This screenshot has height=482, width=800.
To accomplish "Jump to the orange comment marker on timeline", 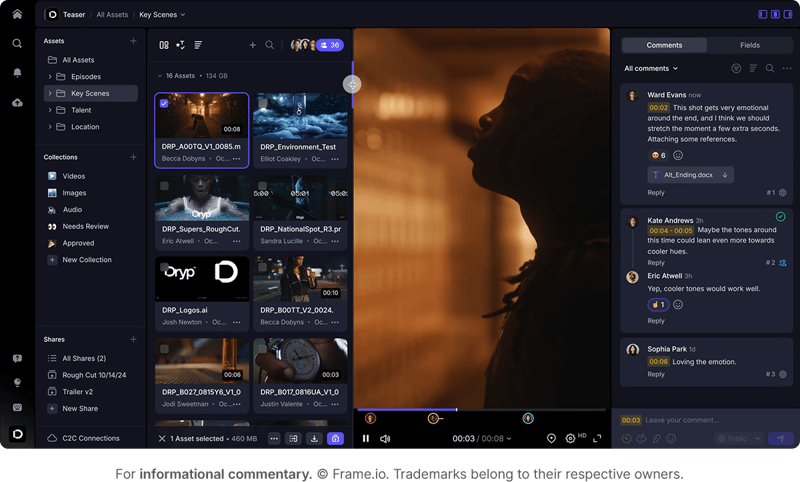I will [433, 419].
